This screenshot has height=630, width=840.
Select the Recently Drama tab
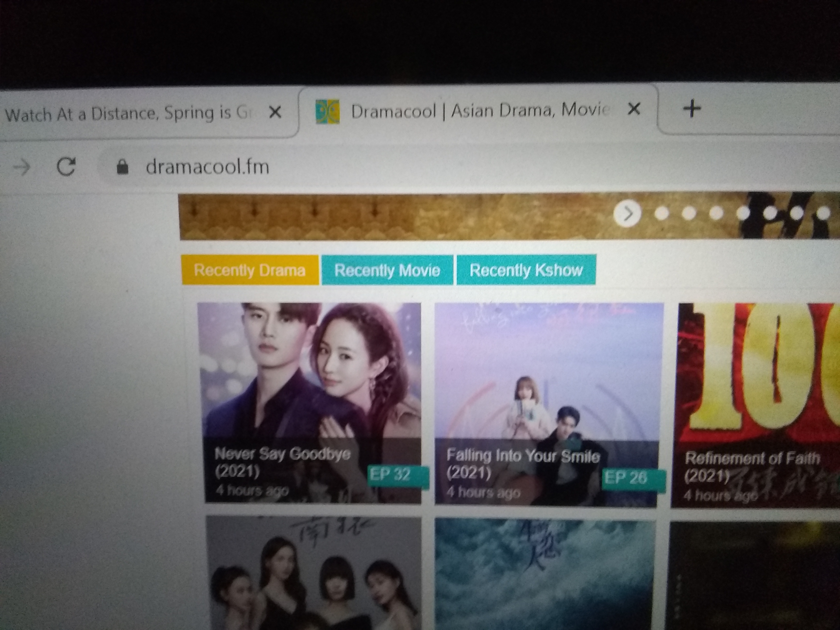(x=250, y=270)
